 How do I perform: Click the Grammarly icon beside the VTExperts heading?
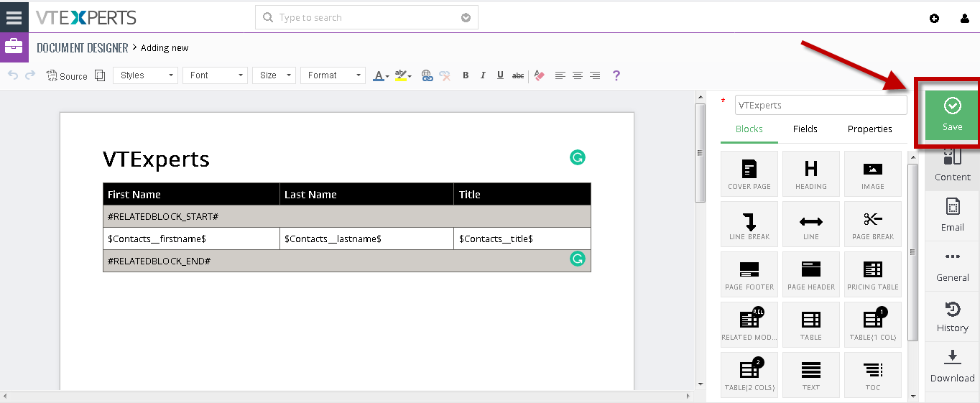[578, 157]
